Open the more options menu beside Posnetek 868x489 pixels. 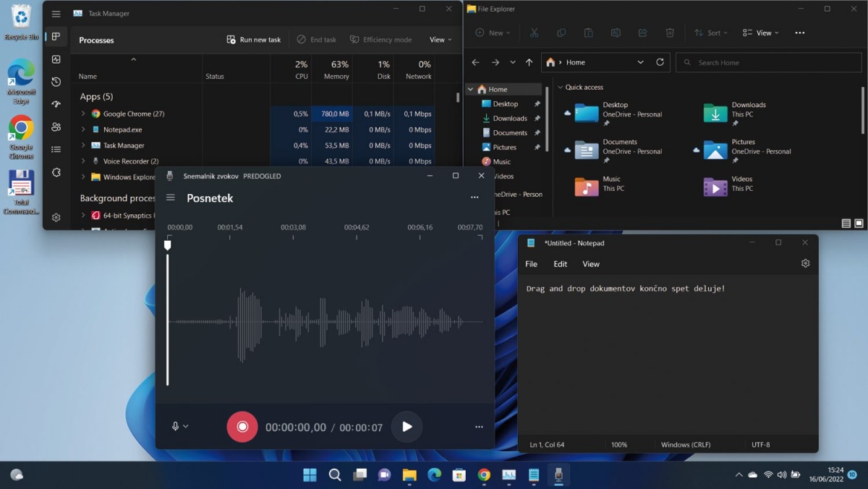(475, 197)
